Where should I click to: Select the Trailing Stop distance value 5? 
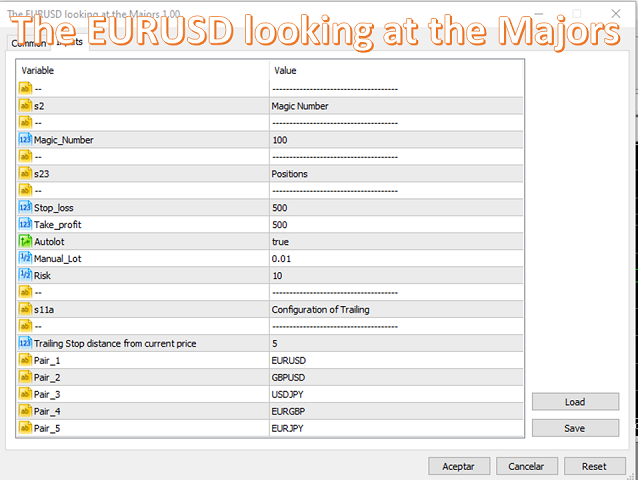(275, 344)
